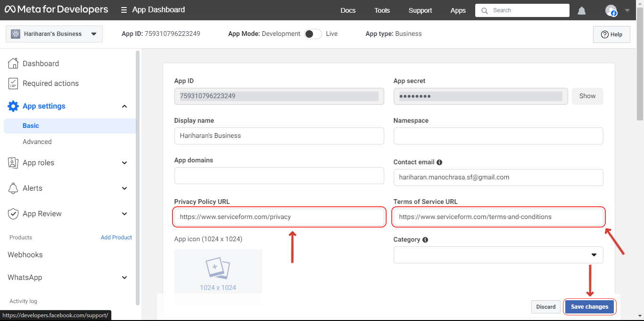Click the App ID 759310796223249 header text

(161, 34)
